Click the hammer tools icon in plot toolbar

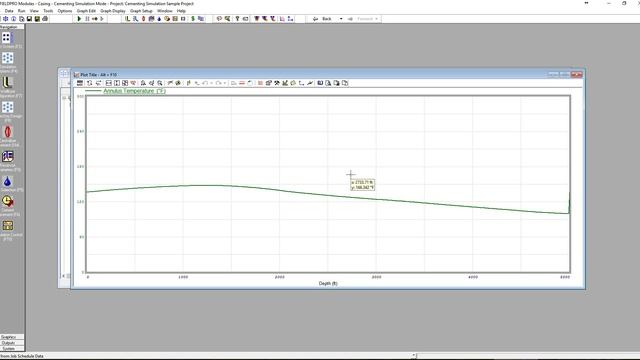point(277,83)
